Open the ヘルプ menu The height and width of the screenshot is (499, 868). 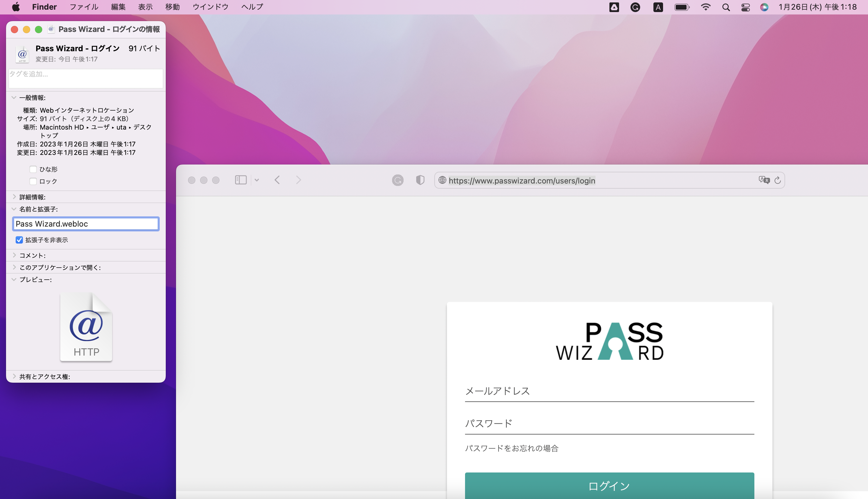[x=252, y=7]
